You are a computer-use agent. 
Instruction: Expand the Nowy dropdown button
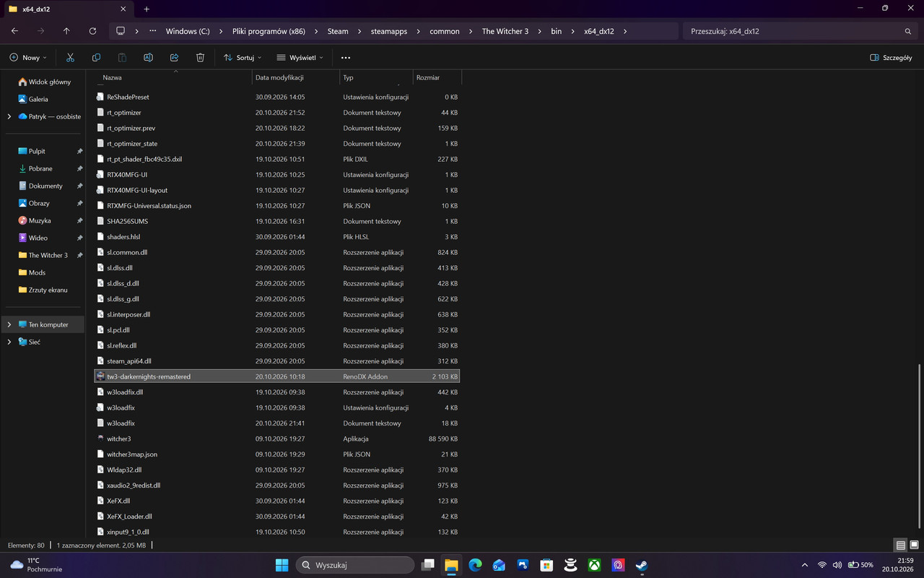pos(28,57)
